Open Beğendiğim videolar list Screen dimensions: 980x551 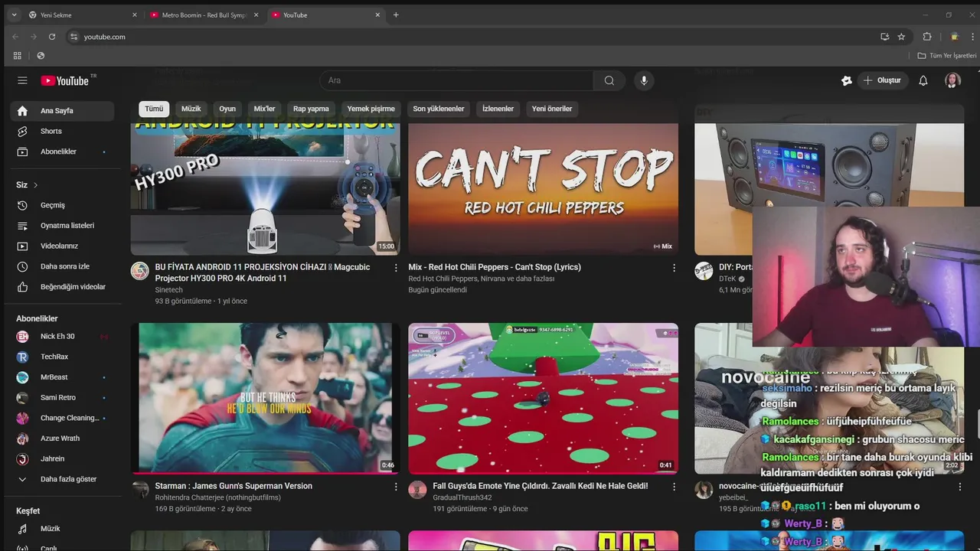(62, 287)
